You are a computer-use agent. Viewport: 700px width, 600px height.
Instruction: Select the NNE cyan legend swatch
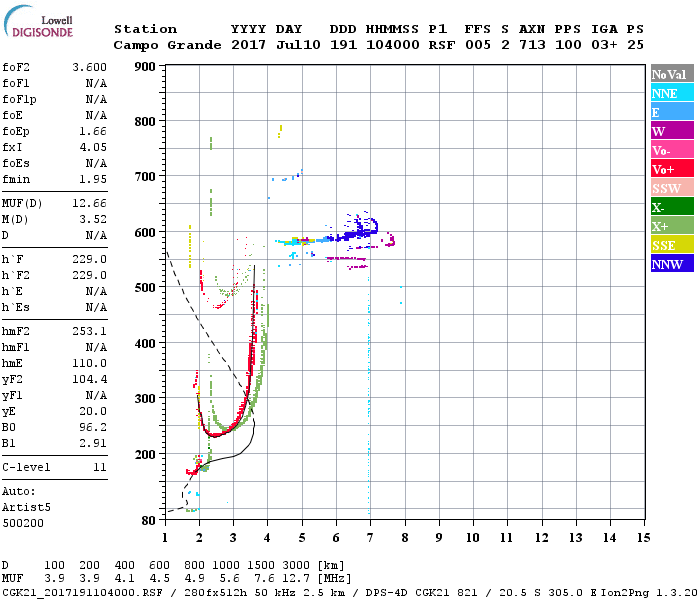click(672, 93)
